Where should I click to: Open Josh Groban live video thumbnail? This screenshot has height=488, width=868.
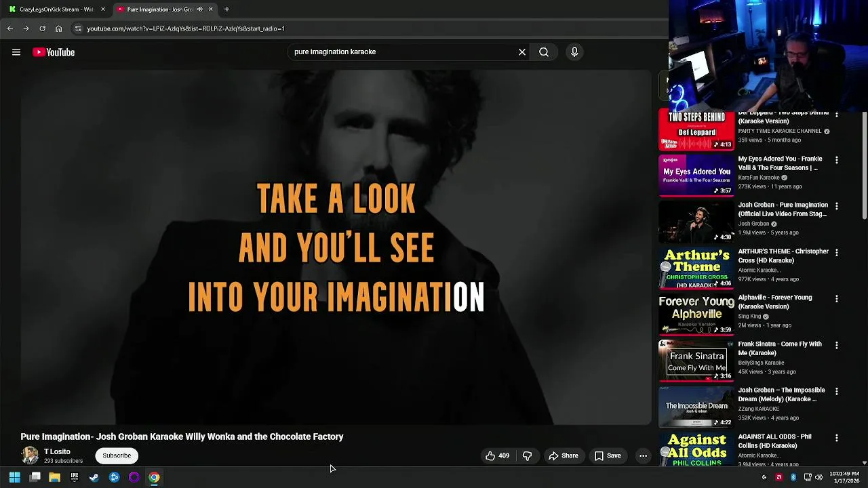[696, 222]
